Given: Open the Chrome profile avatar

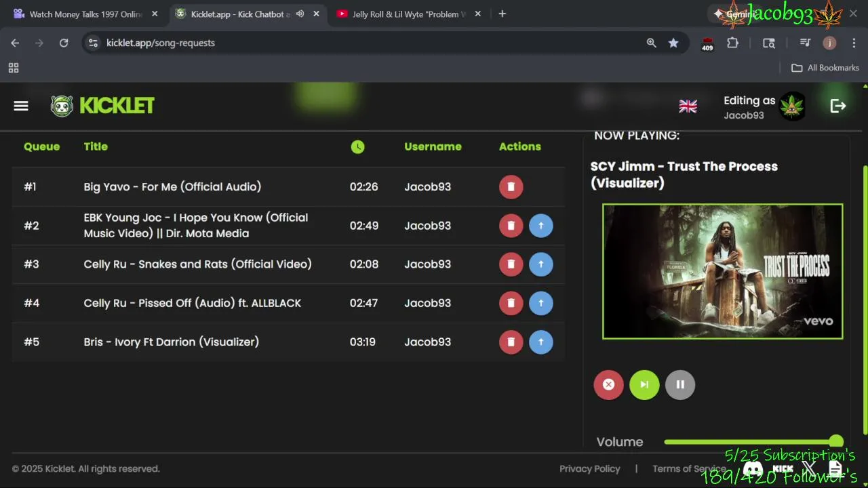Looking at the screenshot, I should [x=829, y=43].
